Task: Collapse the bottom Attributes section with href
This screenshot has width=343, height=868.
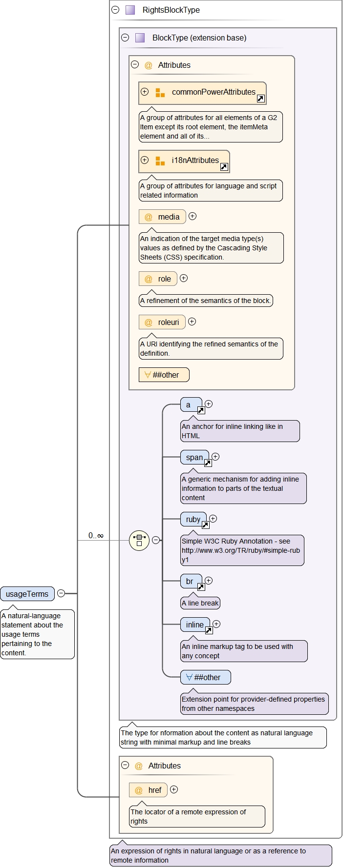Action: pos(125,766)
